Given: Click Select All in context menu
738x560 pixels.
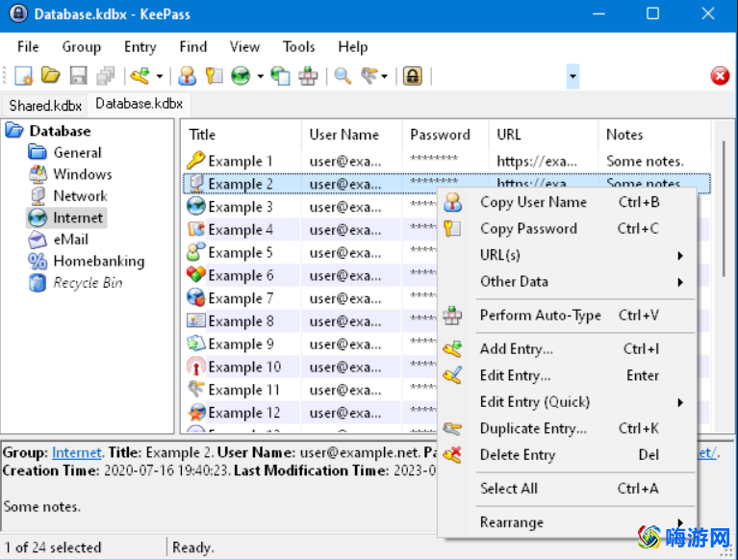Looking at the screenshot, I should coord(567,489).
